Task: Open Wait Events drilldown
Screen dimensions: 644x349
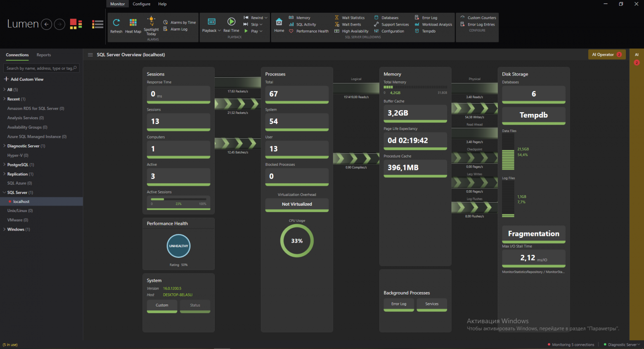Action: pos(348,24)
